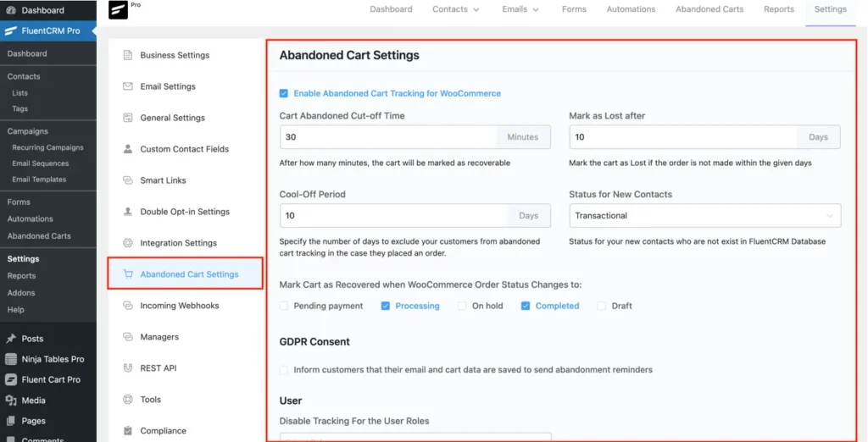Image resolution: width=868 pixels, height=442 pixels.
Task: Enable the GDPR consent notice checkbox
Action: pyautogui.click(x=283, y=369)
